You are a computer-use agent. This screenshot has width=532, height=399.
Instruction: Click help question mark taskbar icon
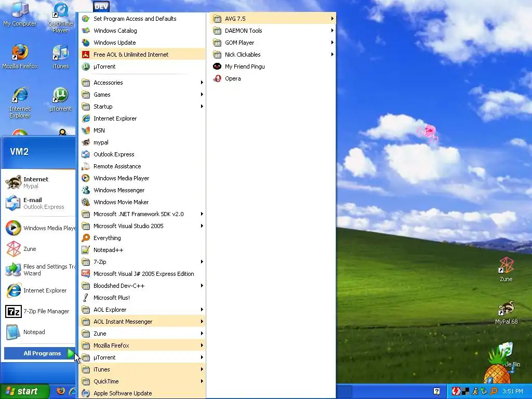[436, 391]
